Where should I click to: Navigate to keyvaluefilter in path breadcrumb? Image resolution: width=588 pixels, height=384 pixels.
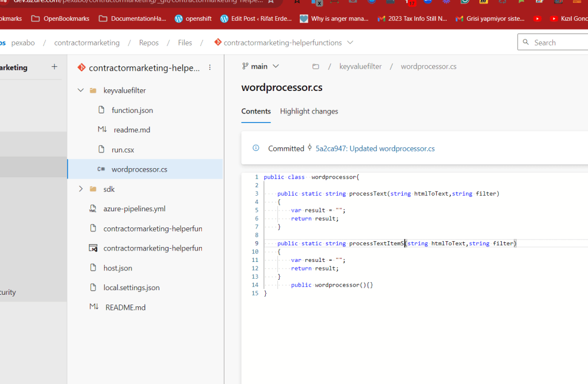click(x=360, y=66)
